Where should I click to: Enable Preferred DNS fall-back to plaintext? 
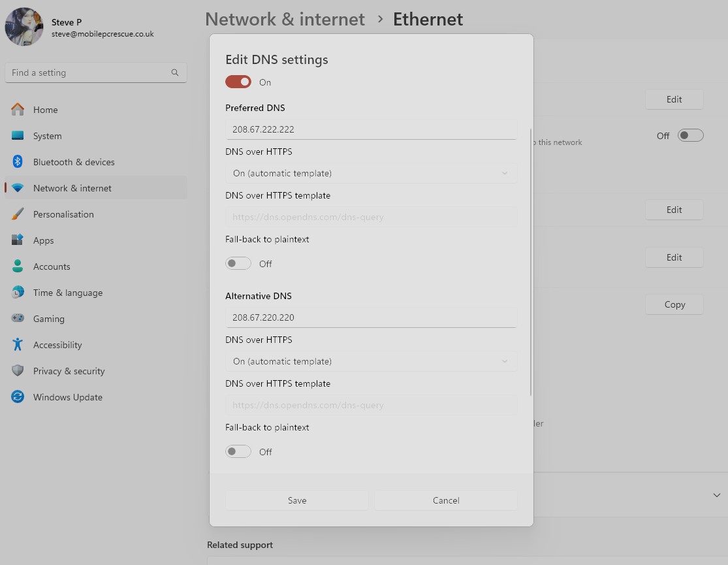coord(238,264)
